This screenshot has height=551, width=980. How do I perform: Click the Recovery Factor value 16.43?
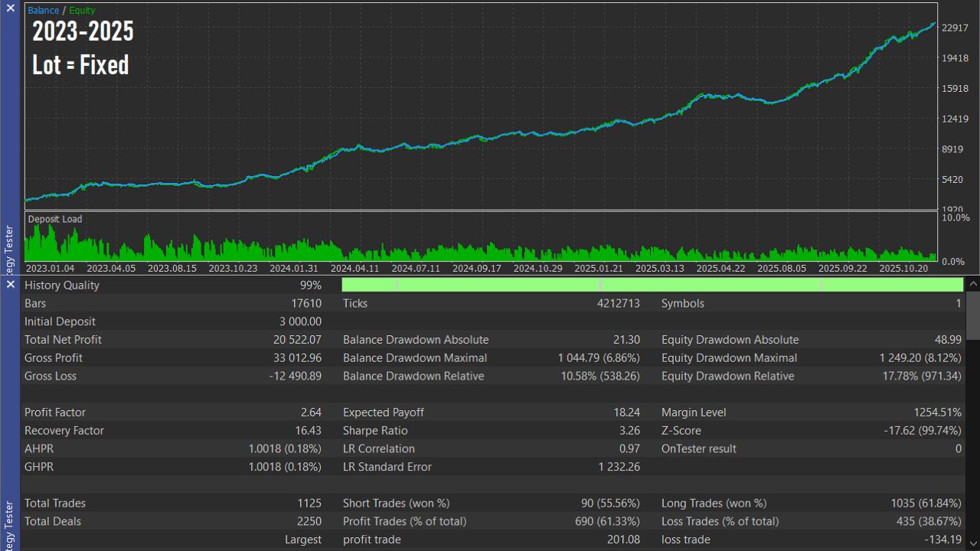point(309,431)
